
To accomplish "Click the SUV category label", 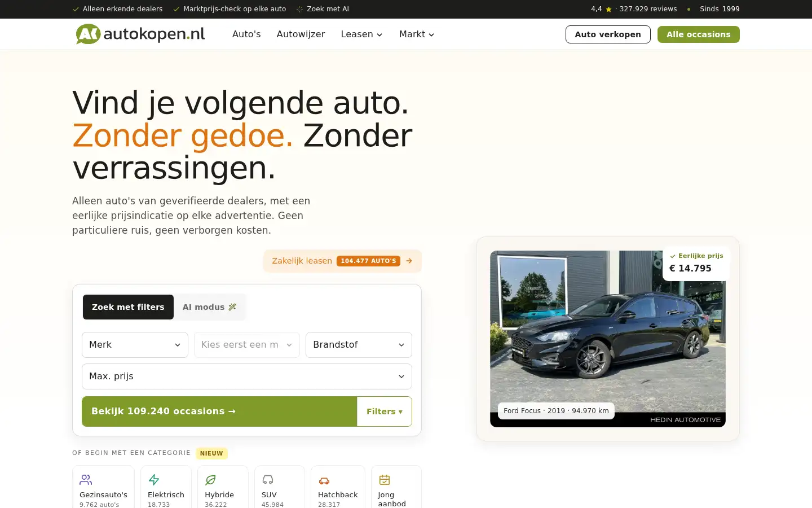I will click(x=269, y=495).
